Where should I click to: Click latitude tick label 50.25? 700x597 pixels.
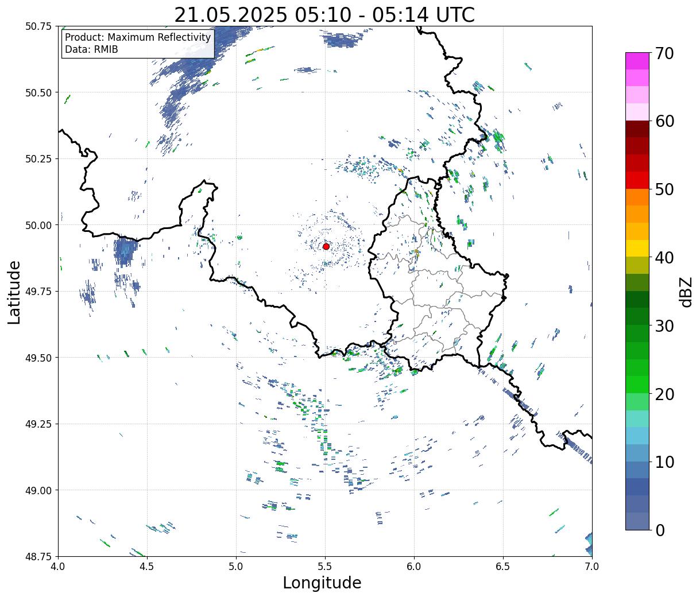point(38,159)
